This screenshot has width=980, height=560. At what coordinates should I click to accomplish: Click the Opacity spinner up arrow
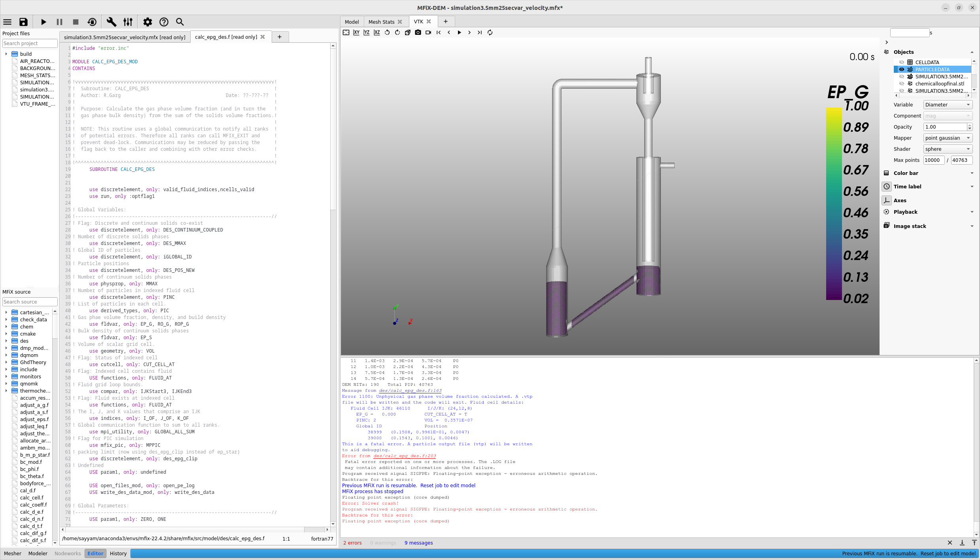tap(970, 125)
